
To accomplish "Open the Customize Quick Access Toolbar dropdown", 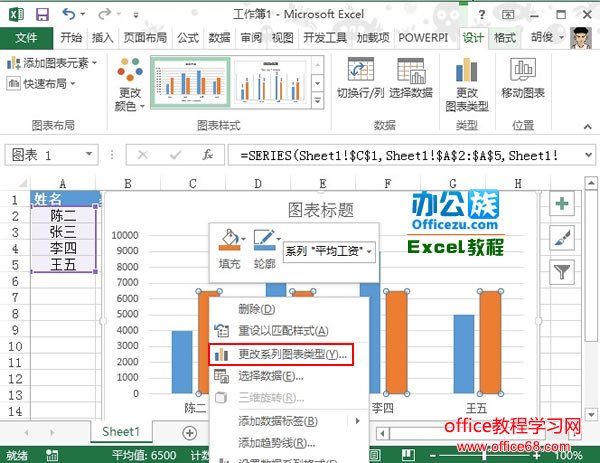I will 135,15.
